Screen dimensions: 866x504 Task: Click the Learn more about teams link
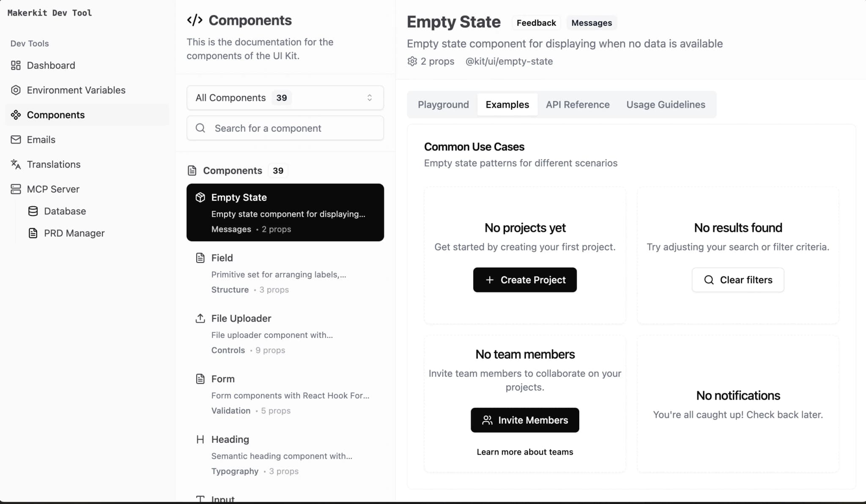tap(525, 452)
